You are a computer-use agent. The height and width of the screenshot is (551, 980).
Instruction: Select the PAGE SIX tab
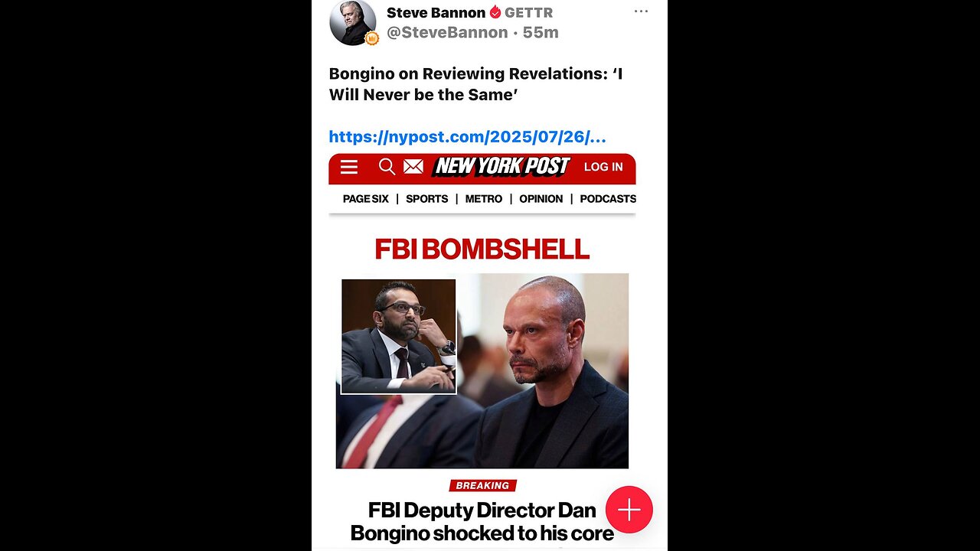[366, 198]
